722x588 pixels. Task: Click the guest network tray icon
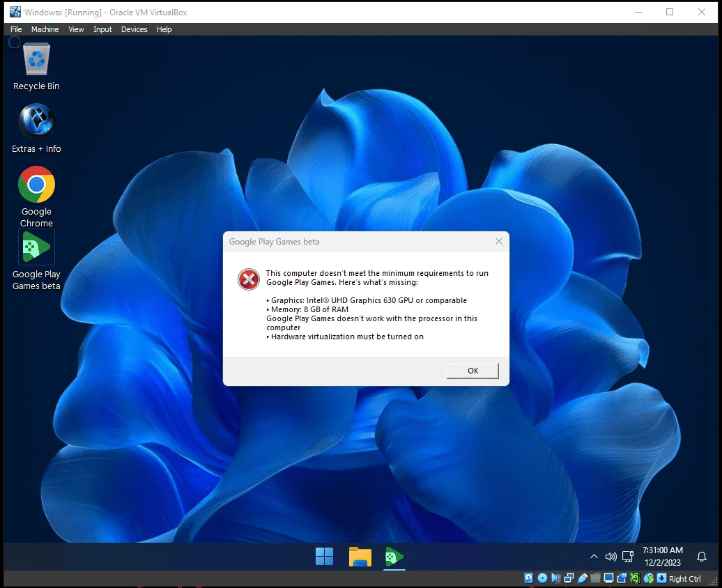pyautogui.click(x=628, y=557)
